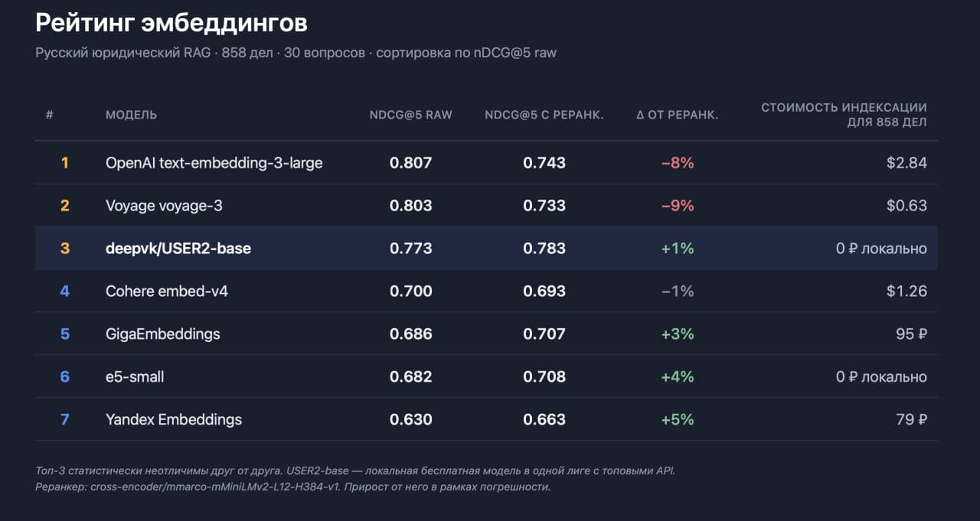Click the '−8%' delta value
Image resolution: width=980 pixels, height=521 pixels.
tap(678, 163)
